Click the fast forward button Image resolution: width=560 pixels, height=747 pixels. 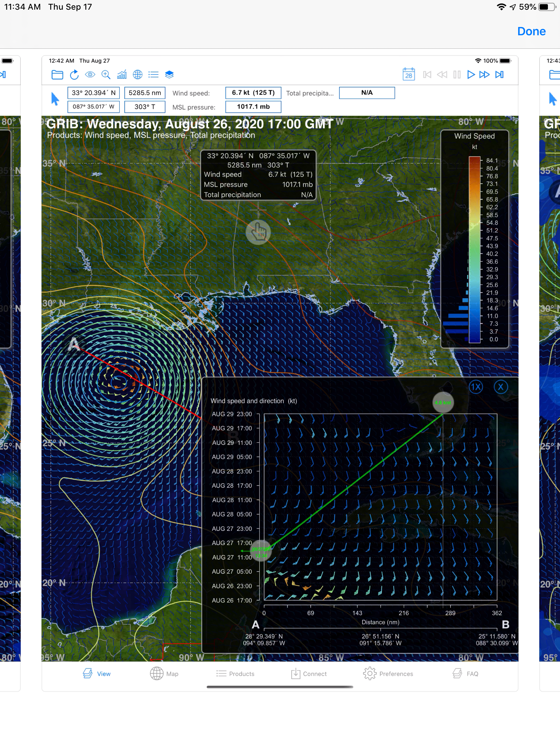pyautogui.click(x=484, y=75)
